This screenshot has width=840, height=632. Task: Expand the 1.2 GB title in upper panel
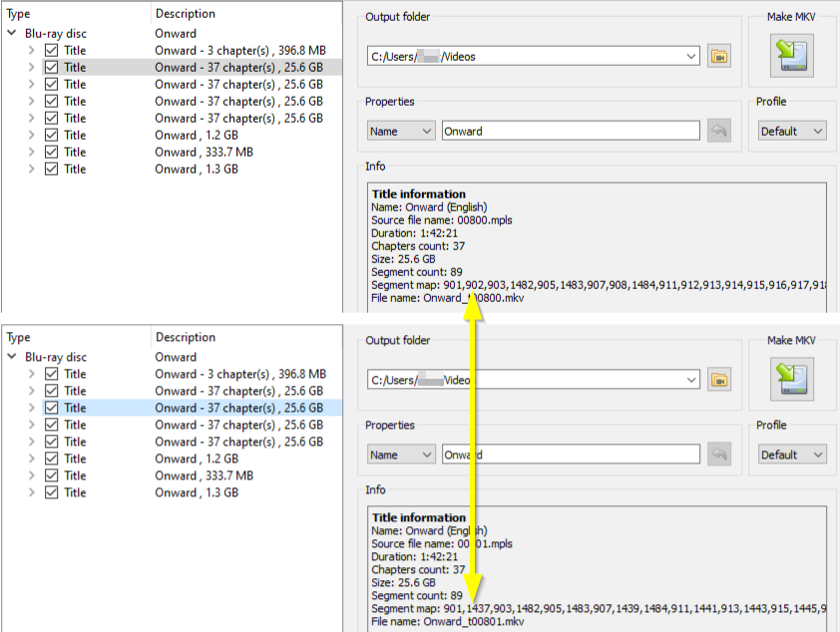coord(32,135)
